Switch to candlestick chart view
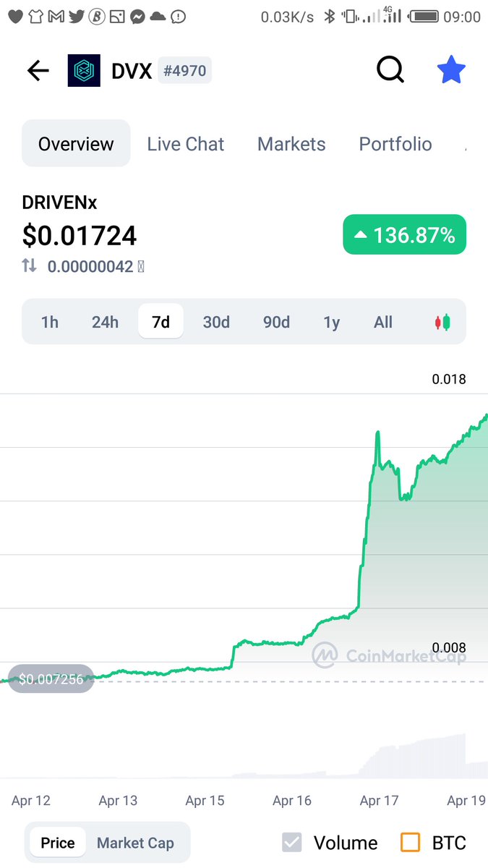The width and height of the screenshot is (488, 868). point(442,322)
